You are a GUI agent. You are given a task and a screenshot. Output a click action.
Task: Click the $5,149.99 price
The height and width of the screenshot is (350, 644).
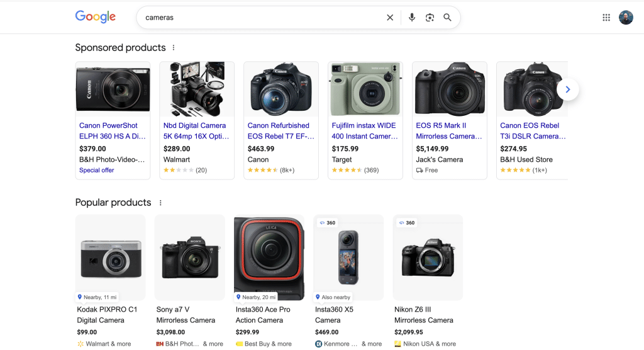click(x=432, y=149)
